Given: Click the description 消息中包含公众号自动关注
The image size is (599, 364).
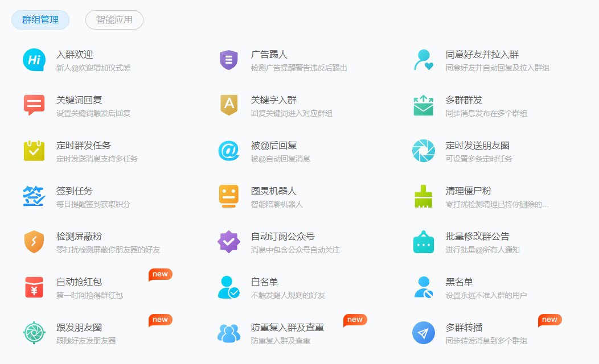Looking at the screenshot, I should [296, 250].
